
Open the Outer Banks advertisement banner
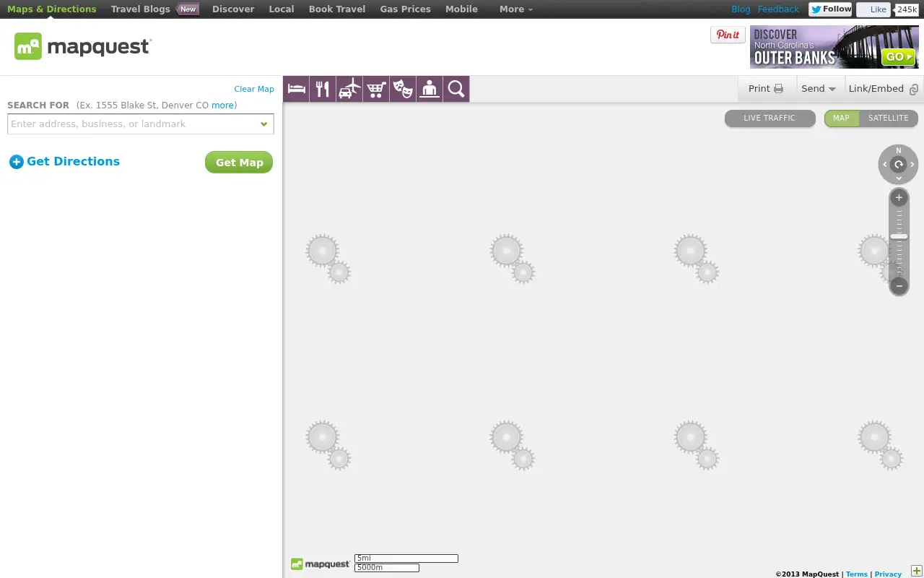tap(834, 47)
